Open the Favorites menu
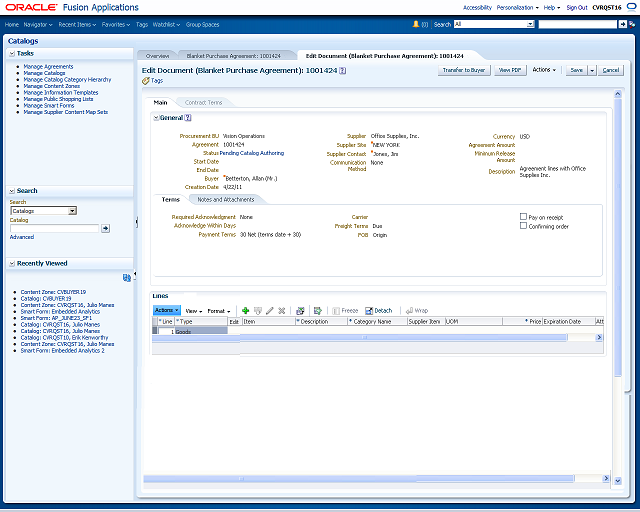 tap(116, 24)
